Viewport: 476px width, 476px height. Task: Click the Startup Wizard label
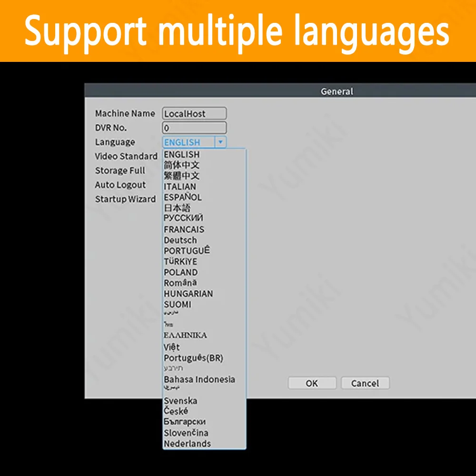click(x=125, y=199)
